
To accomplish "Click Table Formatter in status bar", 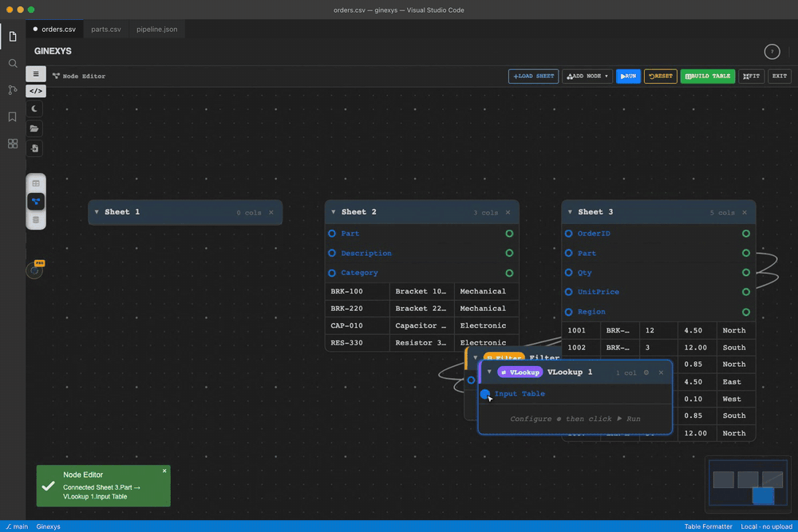I will 708,526.
